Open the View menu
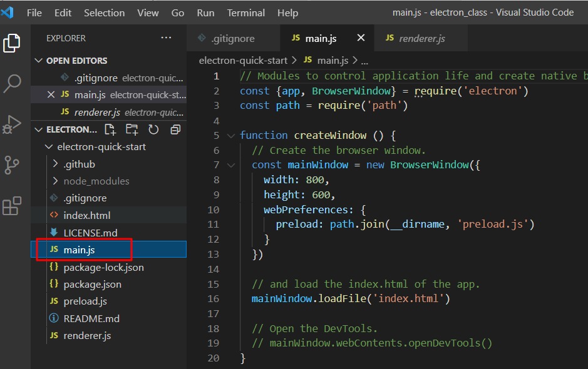This screenshot has width=588, height=369. [x=148, y=13]
